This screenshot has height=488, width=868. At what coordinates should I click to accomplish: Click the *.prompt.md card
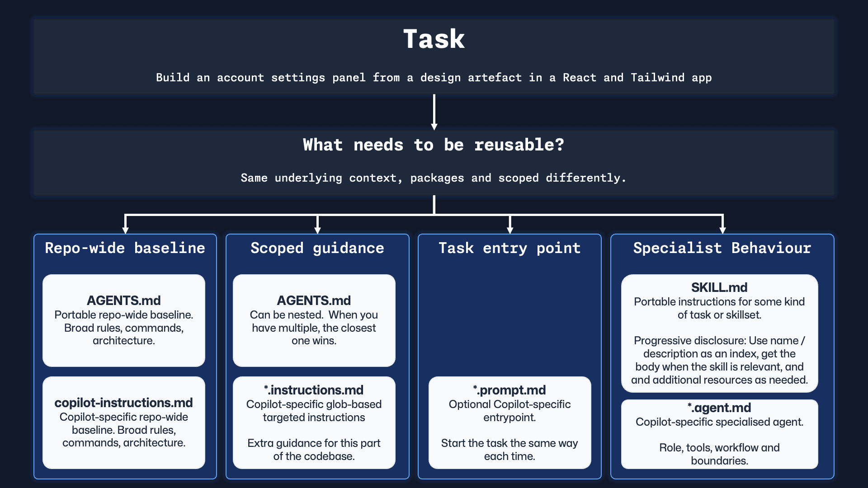(509, 423)
